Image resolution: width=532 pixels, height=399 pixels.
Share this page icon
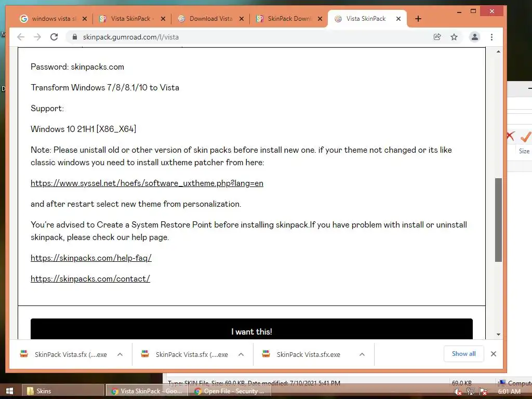pos(437,37)
